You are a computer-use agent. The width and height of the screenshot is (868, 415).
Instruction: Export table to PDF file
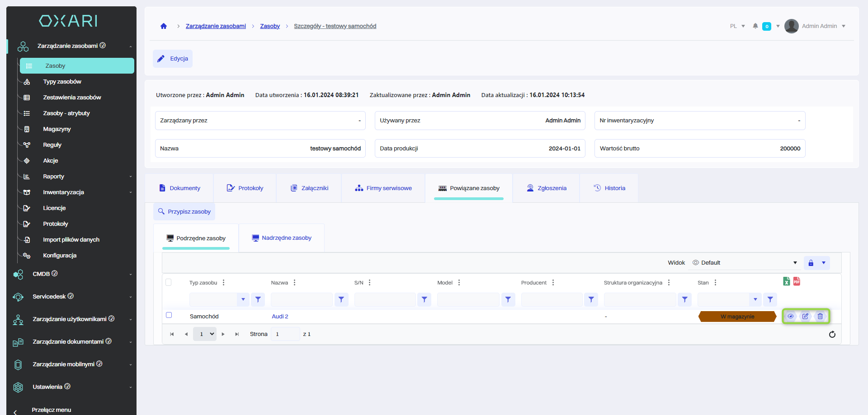(x=797, y=281)
